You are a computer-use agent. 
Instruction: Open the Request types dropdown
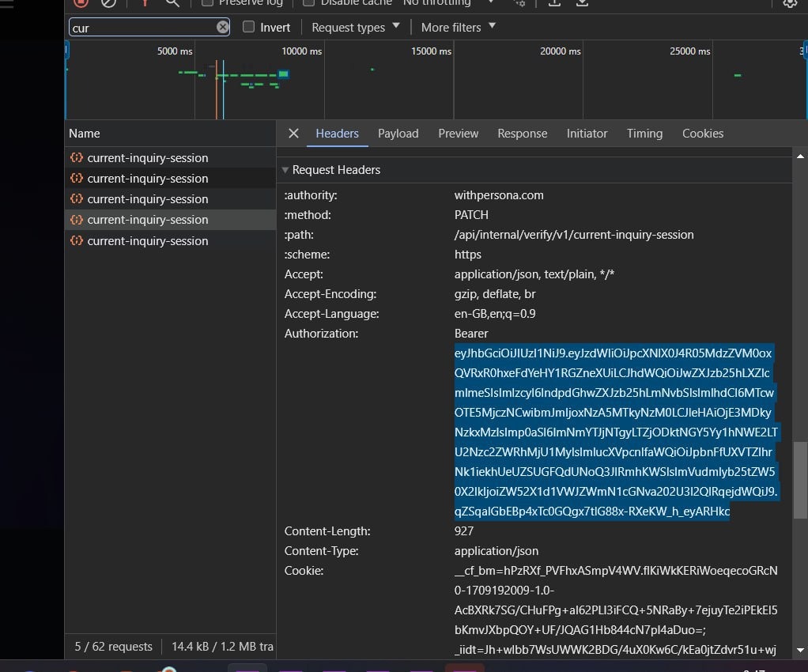pyautogui.click(x=355, y=27)
